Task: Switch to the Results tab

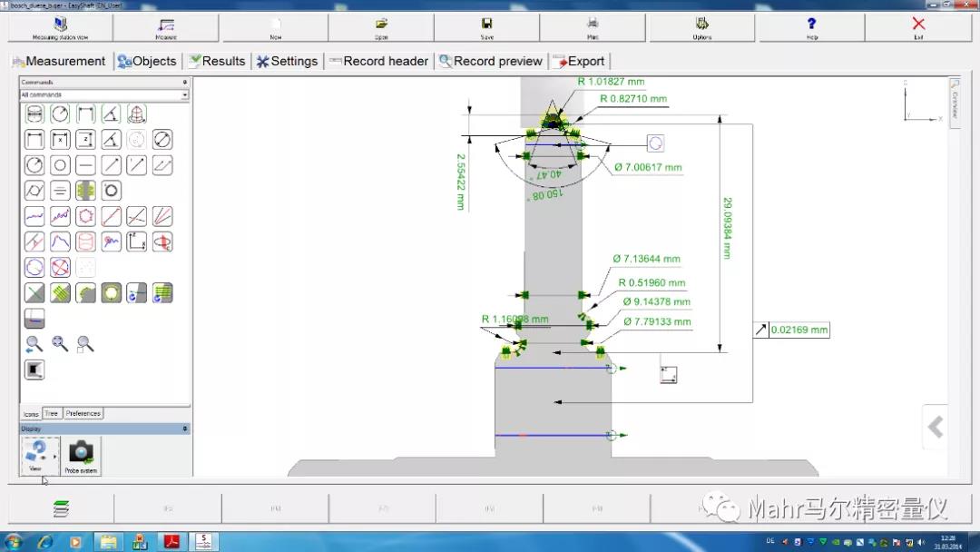Action: (216, 61)
